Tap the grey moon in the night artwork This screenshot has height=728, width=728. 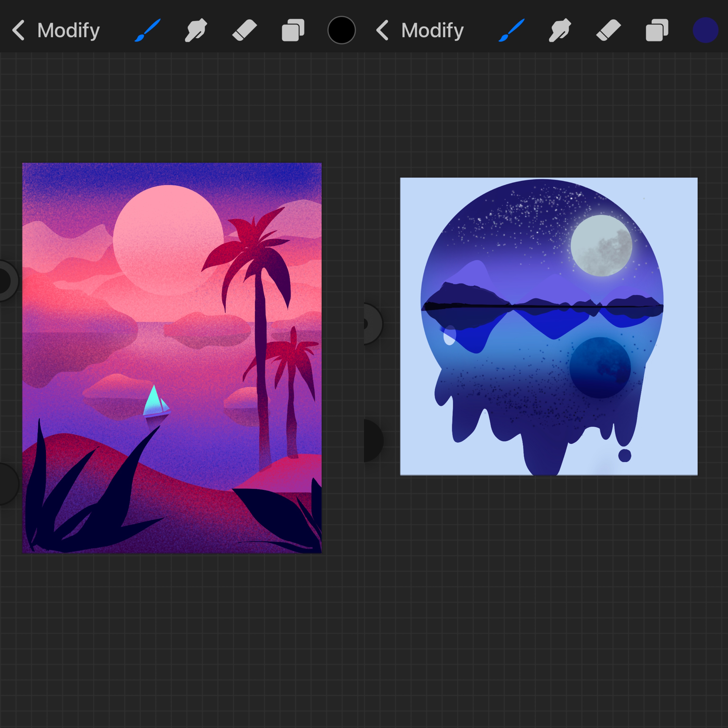[601, 246]
